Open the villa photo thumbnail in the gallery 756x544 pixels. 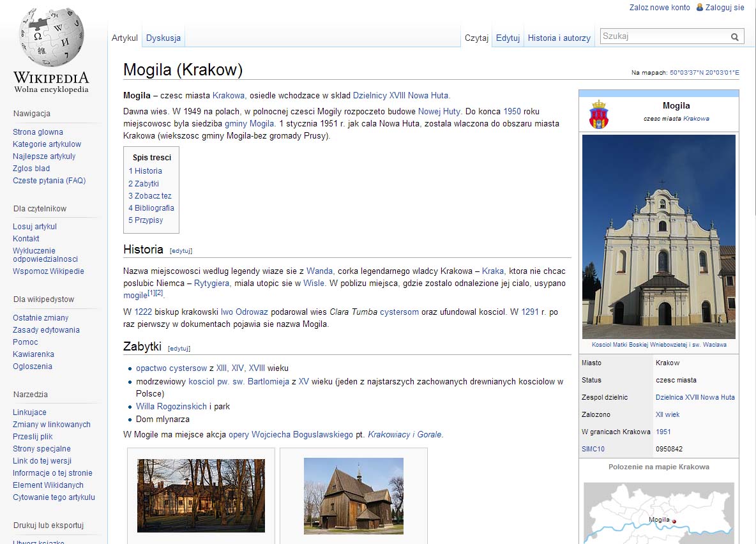click(201, 495)
